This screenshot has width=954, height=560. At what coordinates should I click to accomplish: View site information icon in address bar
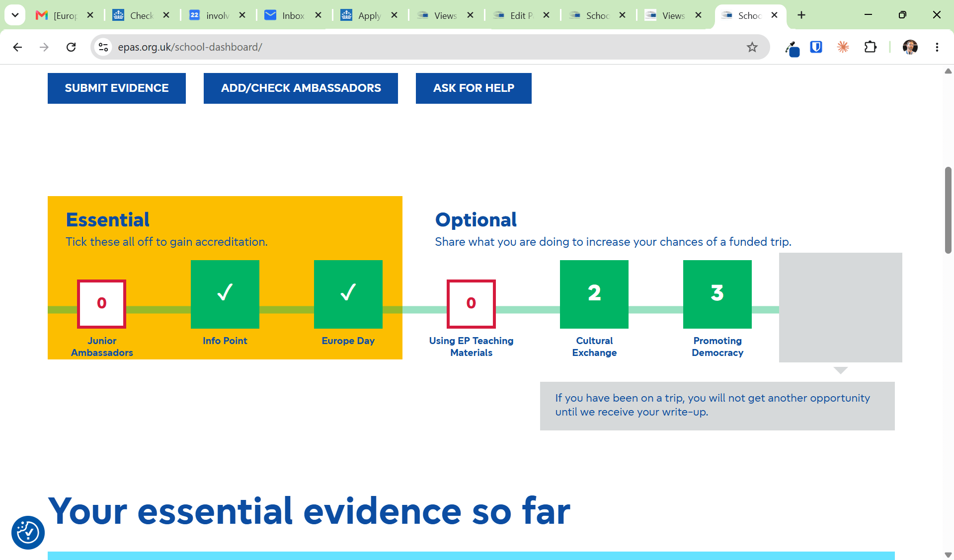[103, 47]
